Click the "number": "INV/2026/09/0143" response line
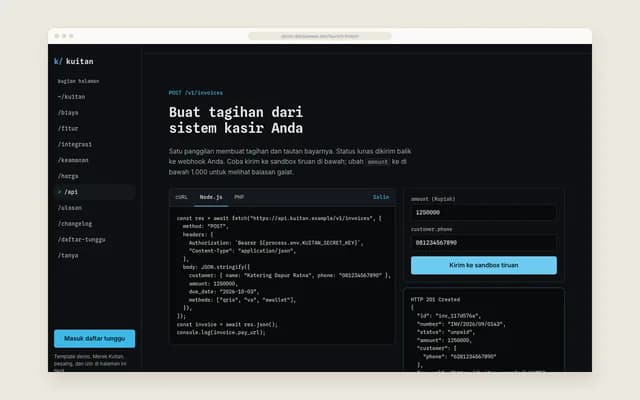The height and width of the screenshot is (400, 640). point(461,324)
